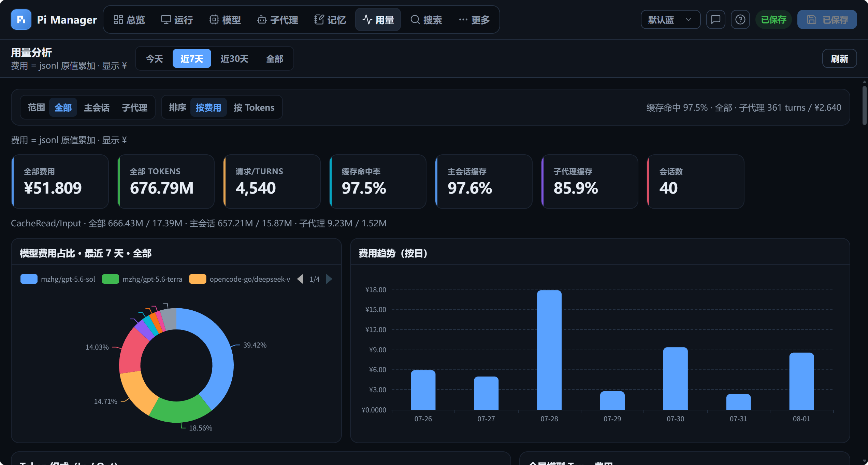Select the 近30天 time range
The image size is (868, 465).
(x=234, y=59)
